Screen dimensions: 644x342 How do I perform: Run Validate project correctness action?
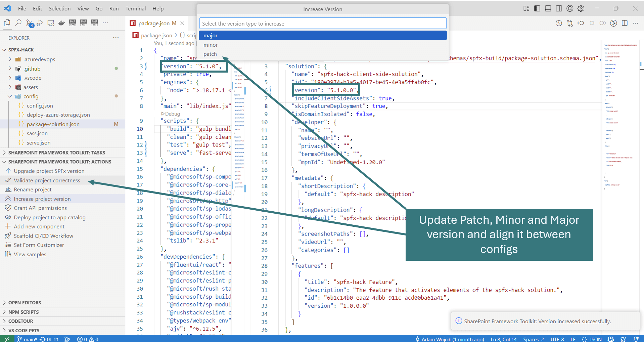click(x=63, y=180)
